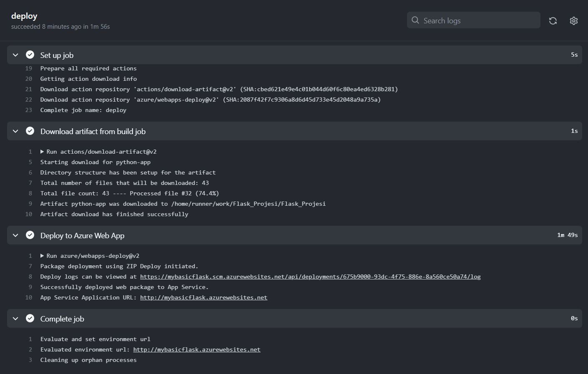Collapse the Complete job step

pyautogui.click(x=15, y=319)
